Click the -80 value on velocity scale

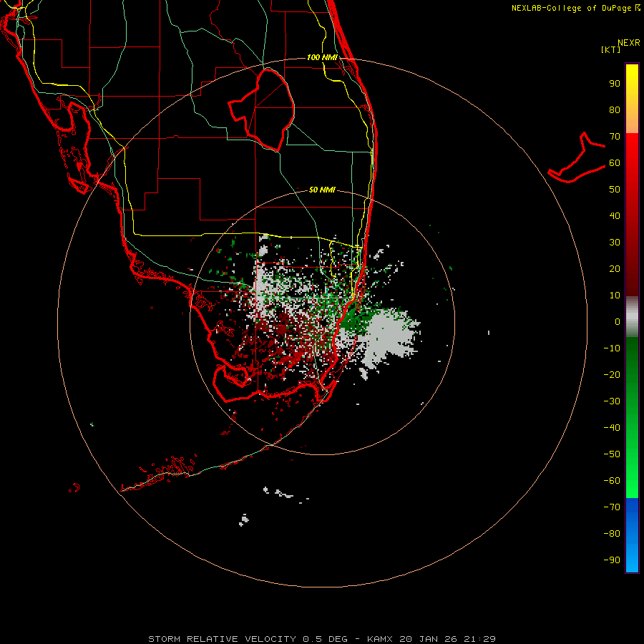pos(612,534)
